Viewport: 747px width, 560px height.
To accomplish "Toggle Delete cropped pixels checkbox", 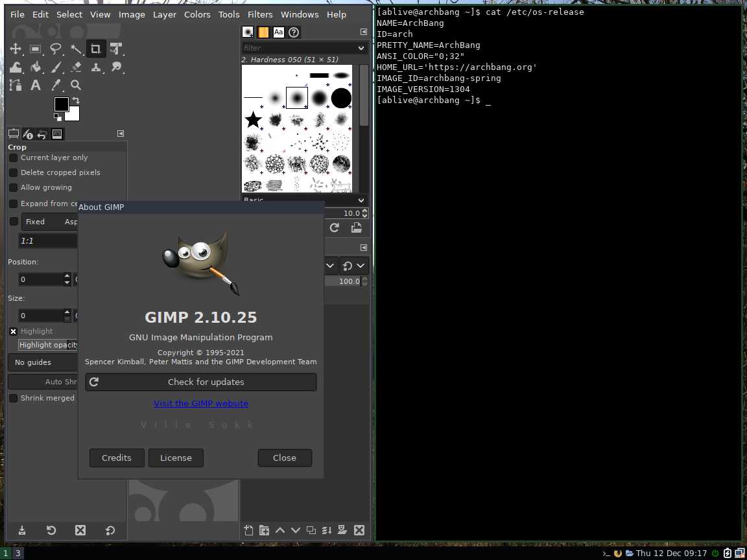I will 14,172.
